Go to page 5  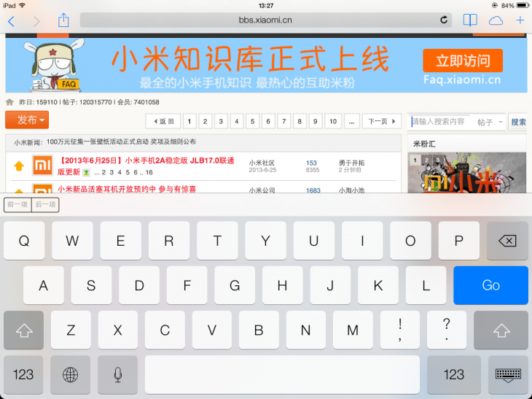click(x=252, y=121)
